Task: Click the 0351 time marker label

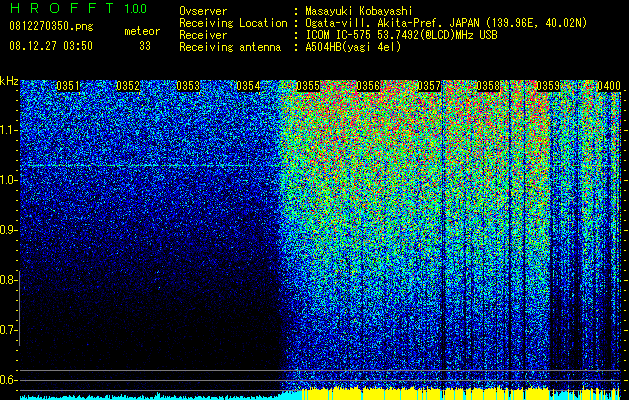Action: [68, 86]
